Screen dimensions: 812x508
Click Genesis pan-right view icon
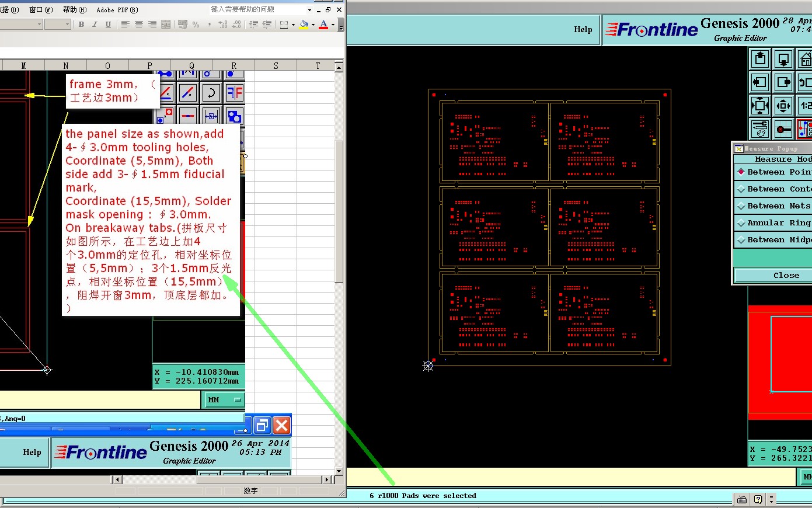point(783,82)
